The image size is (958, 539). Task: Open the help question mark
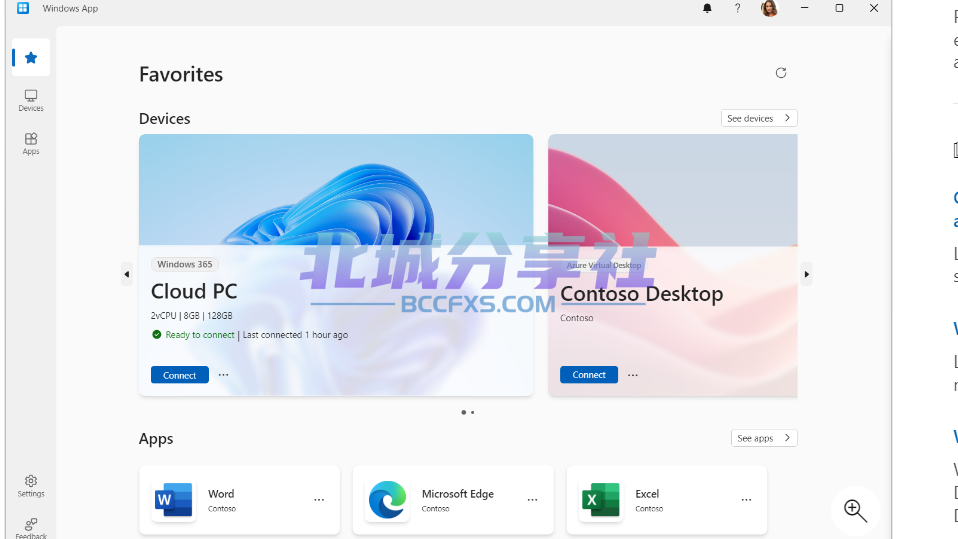pos(737,9)
